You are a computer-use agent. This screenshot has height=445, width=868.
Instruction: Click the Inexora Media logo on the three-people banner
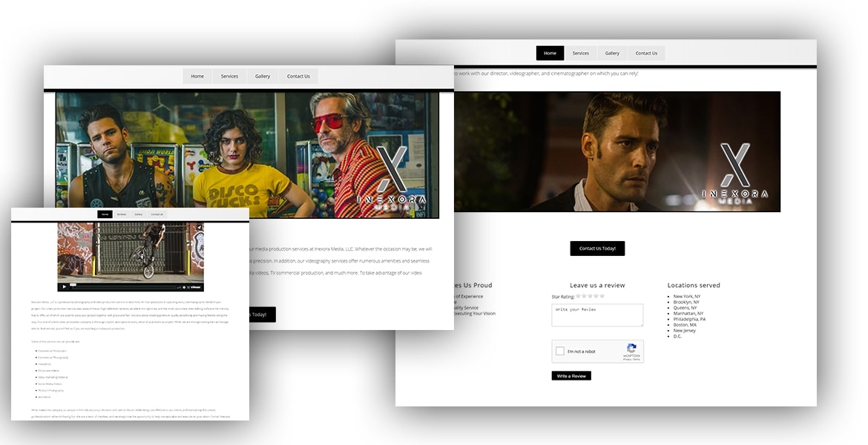pos(392,178)
